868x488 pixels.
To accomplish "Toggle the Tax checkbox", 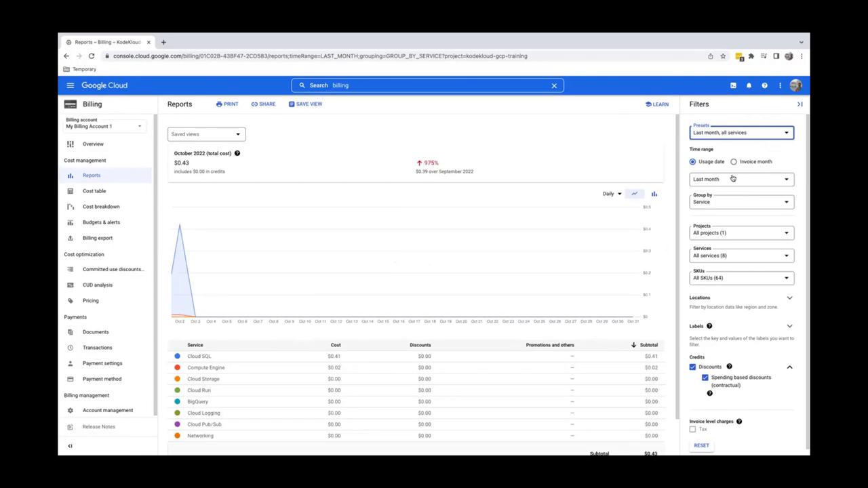I will (692, 430).
